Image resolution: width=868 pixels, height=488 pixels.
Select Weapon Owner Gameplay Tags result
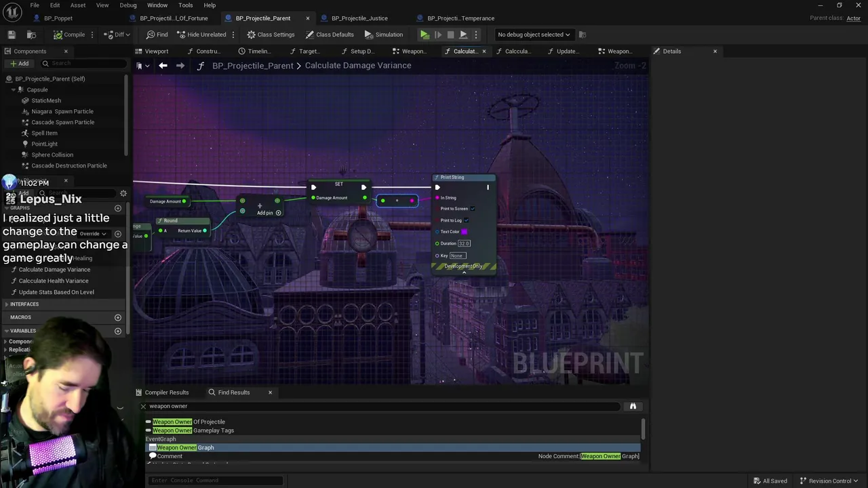193,430
